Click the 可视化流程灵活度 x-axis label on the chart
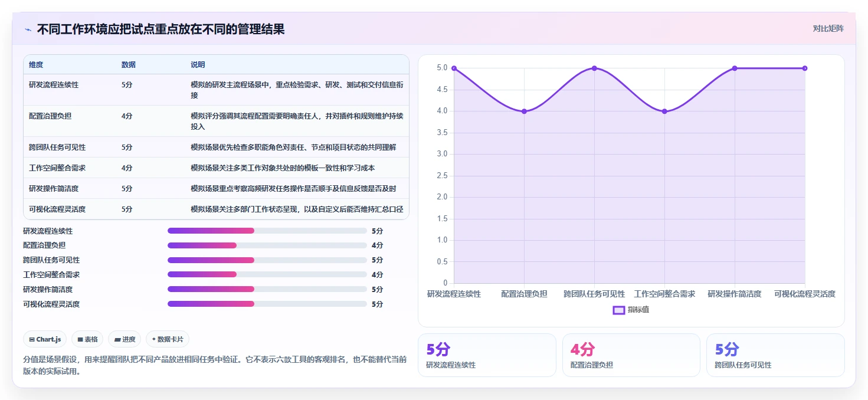This screenshot has height=400, width=868. pos(805,294)
